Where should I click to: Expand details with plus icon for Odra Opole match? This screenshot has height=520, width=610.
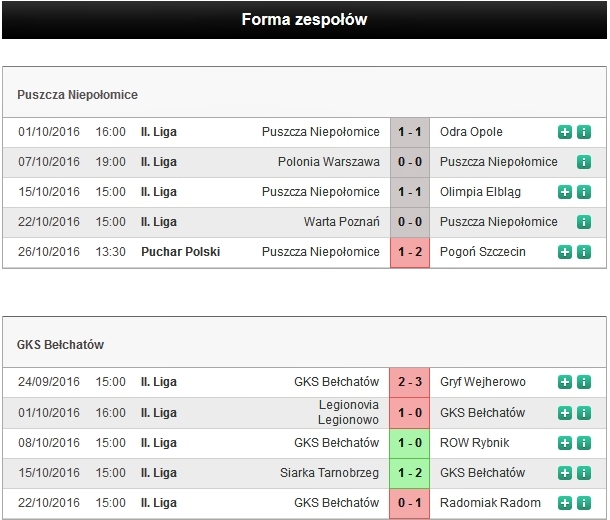click(564, 132)
